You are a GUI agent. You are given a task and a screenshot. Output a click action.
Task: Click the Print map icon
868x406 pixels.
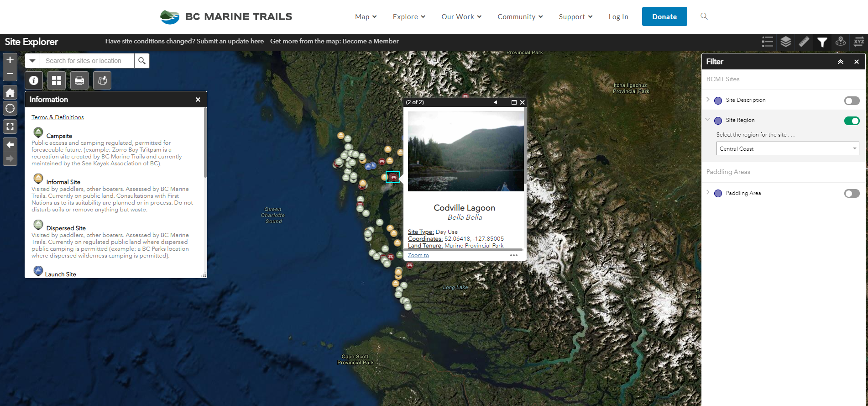[x=79, y=81]
